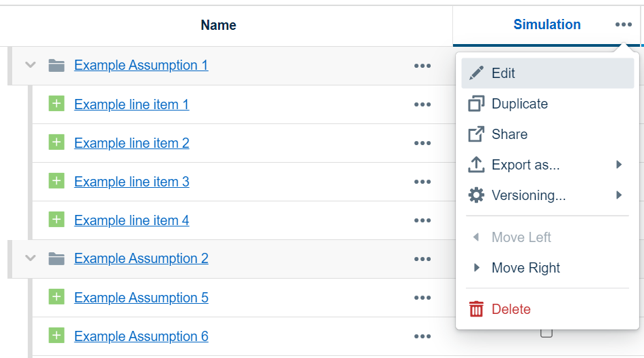644x358 pixels.
Task: Collapse the Example Assumption 2 group
Action: click(30, 258)
